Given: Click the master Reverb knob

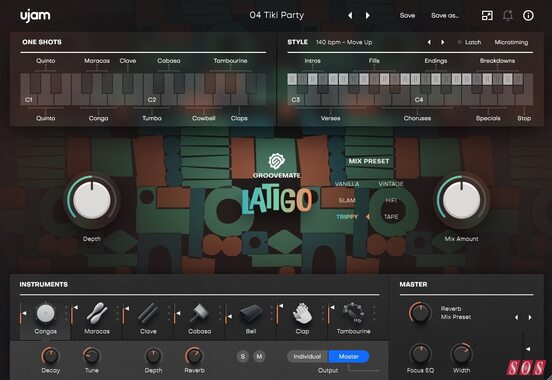Looking at the screenshot, I should coord(420,312).
